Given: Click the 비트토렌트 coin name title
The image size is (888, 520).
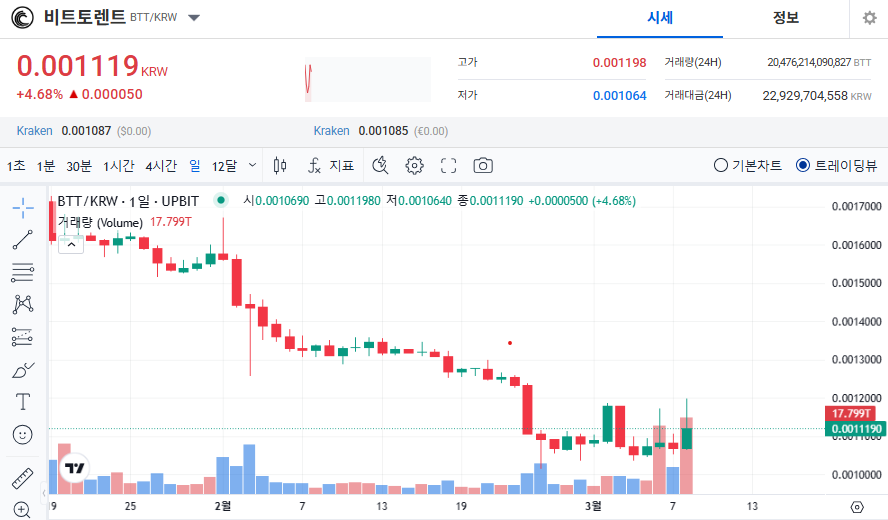Looking at the screenshot, I should (x=84, y=17).
